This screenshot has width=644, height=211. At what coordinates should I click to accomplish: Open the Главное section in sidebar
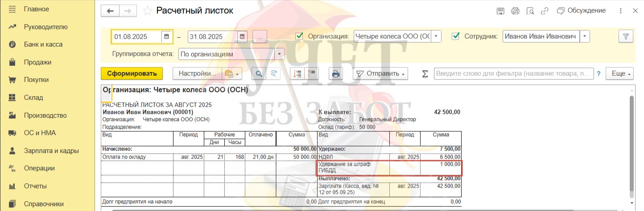point(37,9)
